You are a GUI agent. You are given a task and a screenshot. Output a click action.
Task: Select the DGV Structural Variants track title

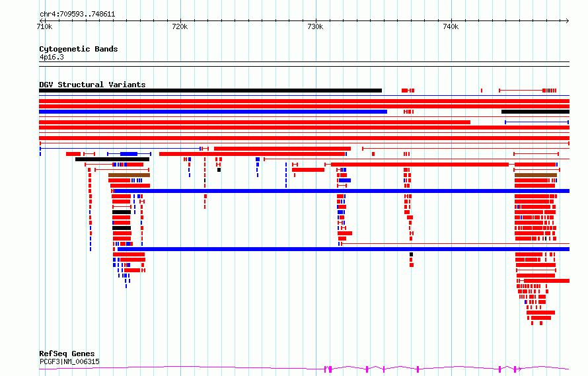tap(92, 85)
